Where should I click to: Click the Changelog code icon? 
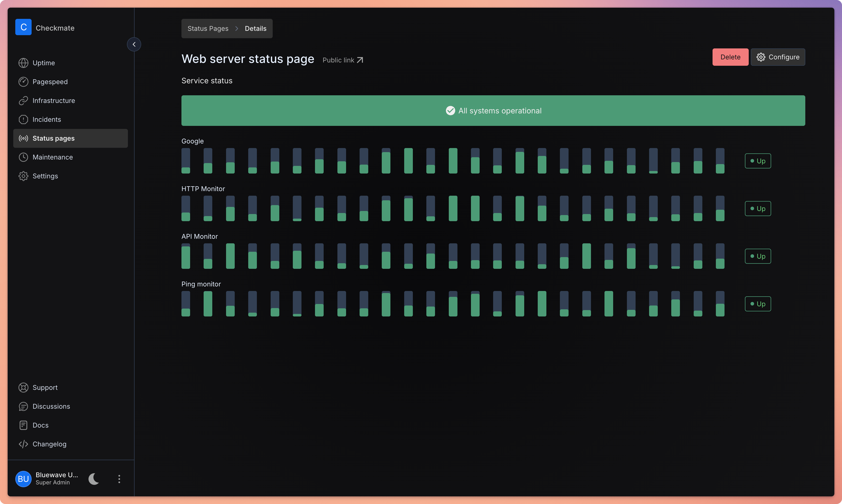[x=23, y=444]
